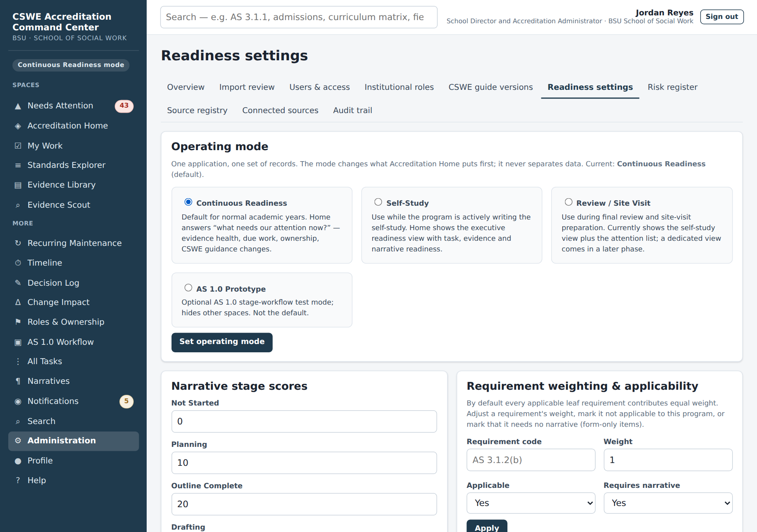Image resolution: width=757 pixels, height=532 pixels.
Task: Open the Audit trail tab
Action: click(352, 110)
